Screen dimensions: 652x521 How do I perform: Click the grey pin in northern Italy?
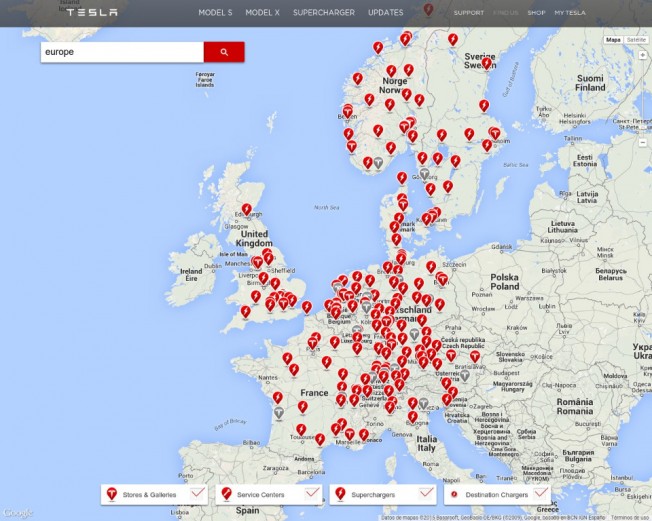tap(425, 402)
